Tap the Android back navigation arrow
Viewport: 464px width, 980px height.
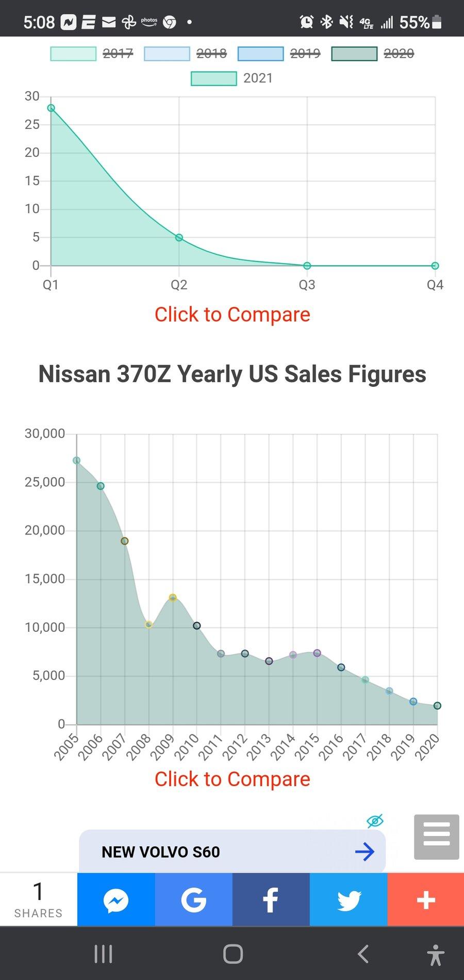(363, 954)
